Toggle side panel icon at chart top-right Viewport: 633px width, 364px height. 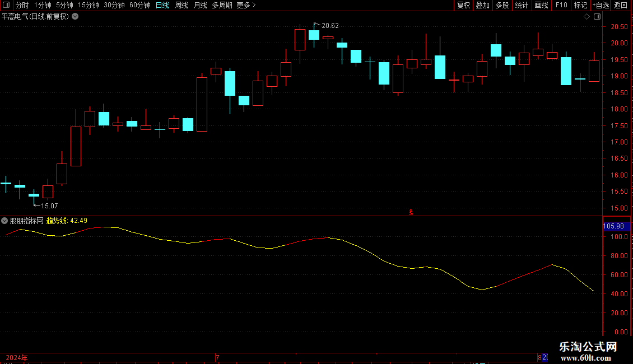click(x=597, y=17)
